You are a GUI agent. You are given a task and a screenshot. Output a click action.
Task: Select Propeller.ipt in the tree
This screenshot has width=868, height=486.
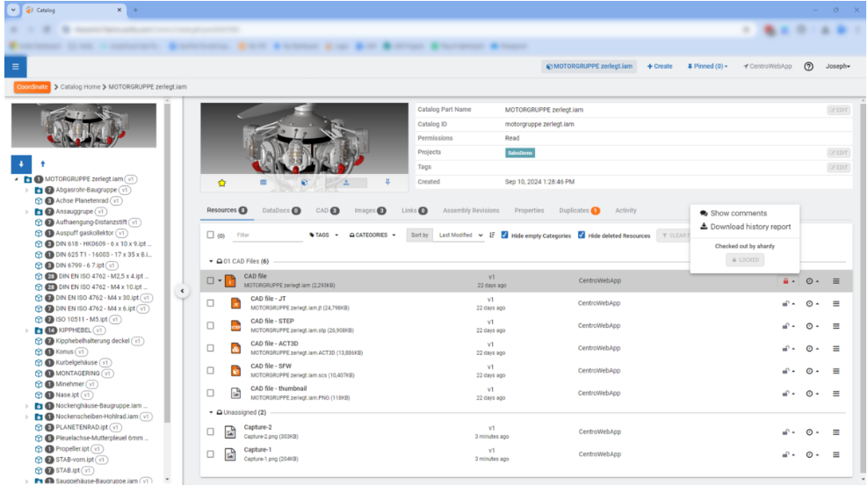tap(72, 449)
